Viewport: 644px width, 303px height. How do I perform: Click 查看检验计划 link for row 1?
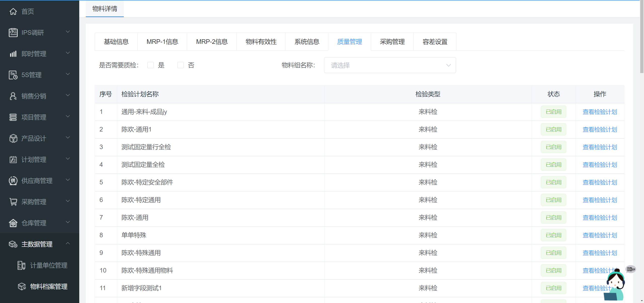coord(600,112)
